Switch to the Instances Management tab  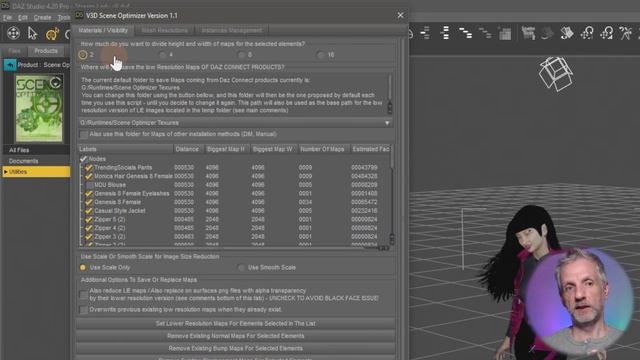[x=232, y=31]
